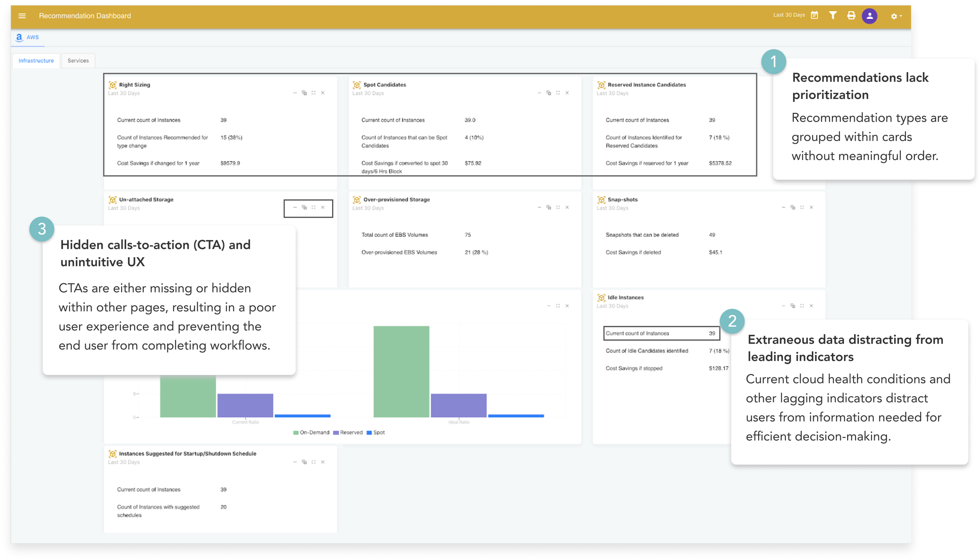Expand Over-provisioned Storage card to fullscreen
This screenshot has height=560, width=980.
pos(557,207)
